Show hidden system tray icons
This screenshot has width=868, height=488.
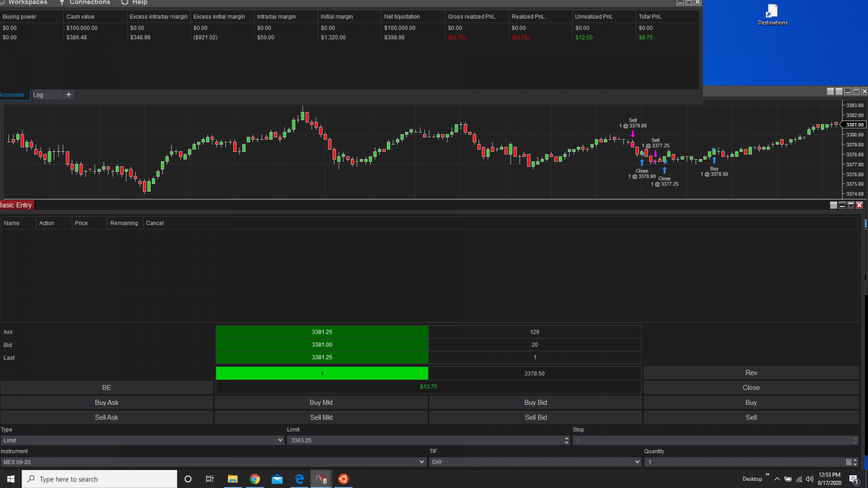click(x=778, y=479)
